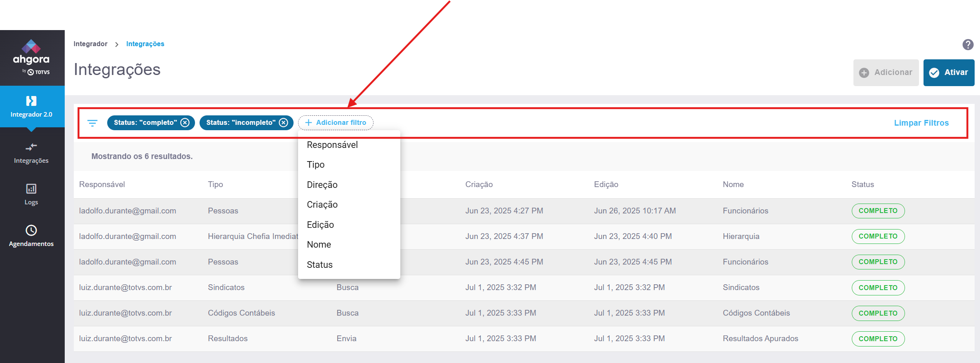Choose Status from the filter menu
The height and width of the screenshot is (363, 980).
tap(349, 265)
